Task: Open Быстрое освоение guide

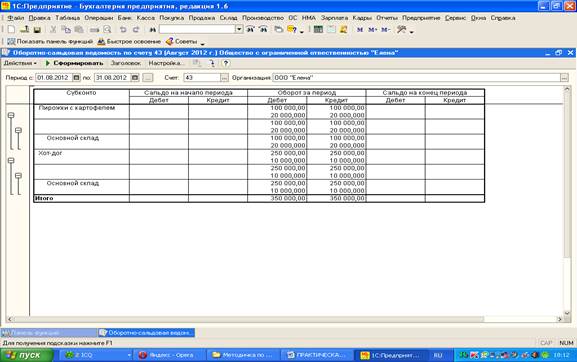Action: tap(129, 42)
